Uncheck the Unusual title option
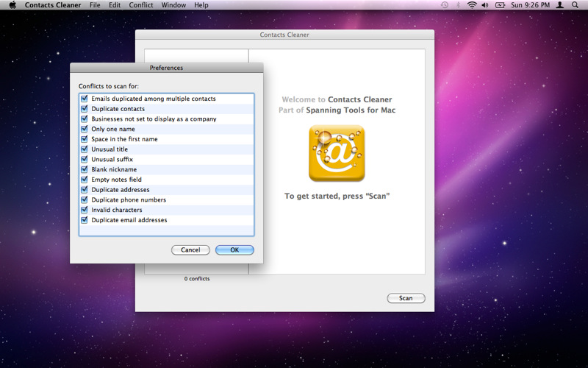This screenshot has height=368, width=588. [84, 149]
